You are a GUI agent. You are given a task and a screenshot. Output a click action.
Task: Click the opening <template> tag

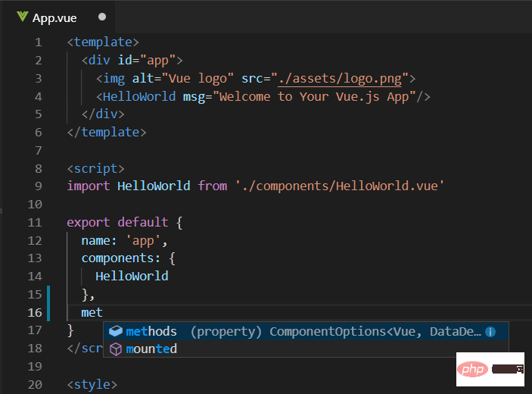[103, 42]
